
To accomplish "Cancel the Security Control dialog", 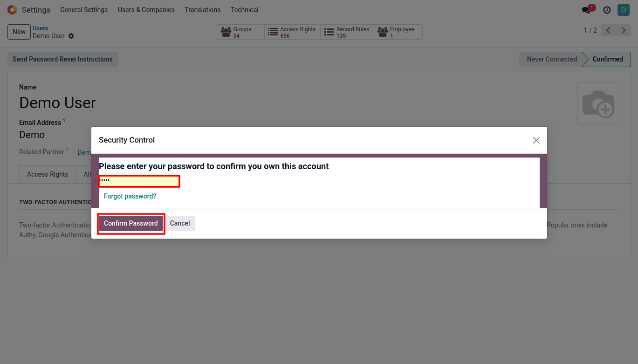I will pos(180,223).
